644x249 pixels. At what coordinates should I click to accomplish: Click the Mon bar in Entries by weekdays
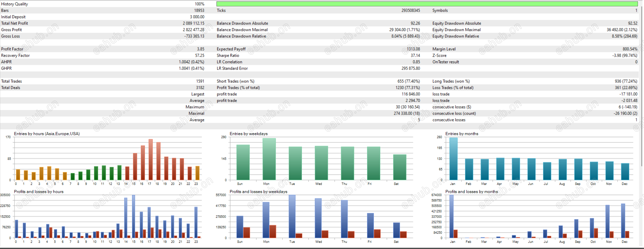269,159
